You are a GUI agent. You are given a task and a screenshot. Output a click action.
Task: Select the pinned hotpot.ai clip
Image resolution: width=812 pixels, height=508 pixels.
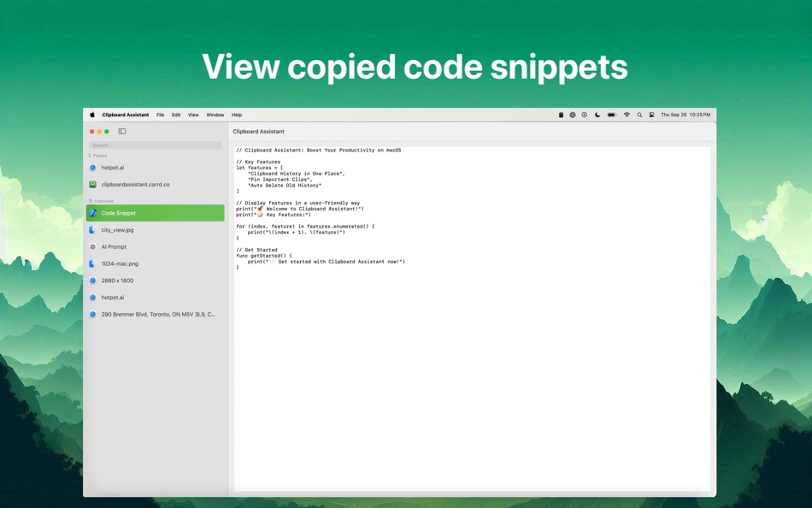[x=156, y=168]
